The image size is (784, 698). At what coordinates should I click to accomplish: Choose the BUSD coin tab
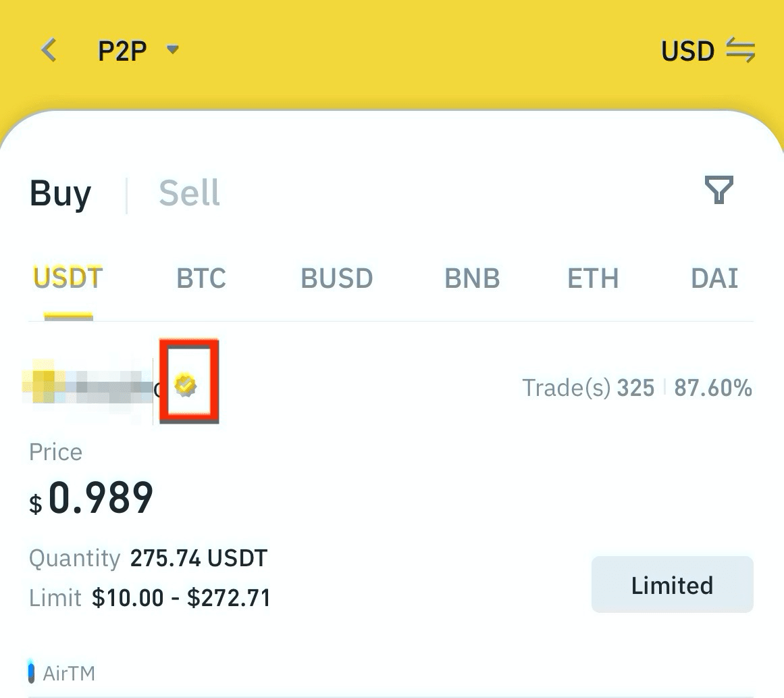336,278
